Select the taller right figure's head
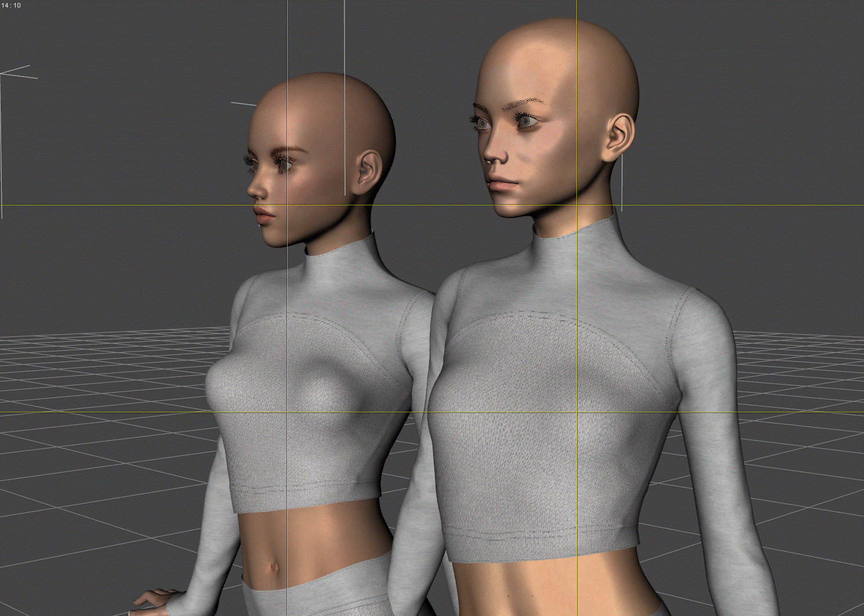864x616 pixels. (554, 118)
